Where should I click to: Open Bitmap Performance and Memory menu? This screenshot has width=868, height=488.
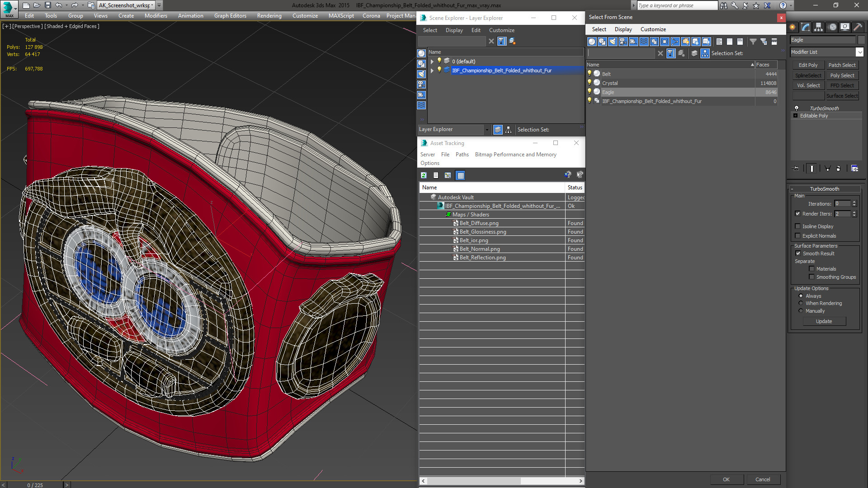coord(515,155)
